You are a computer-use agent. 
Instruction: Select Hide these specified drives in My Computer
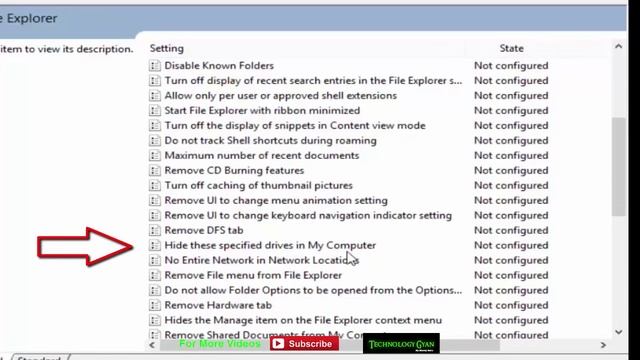click(270, 245)
